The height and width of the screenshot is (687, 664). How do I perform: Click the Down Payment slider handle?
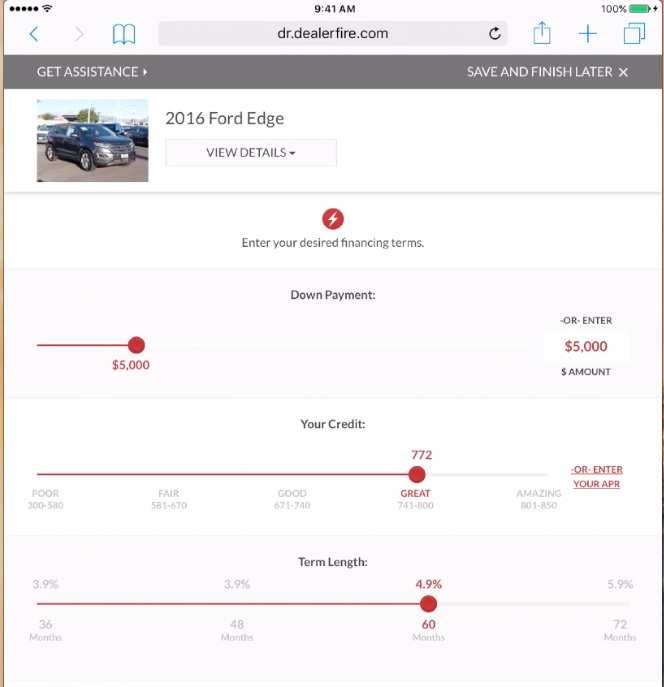(136, 345)
